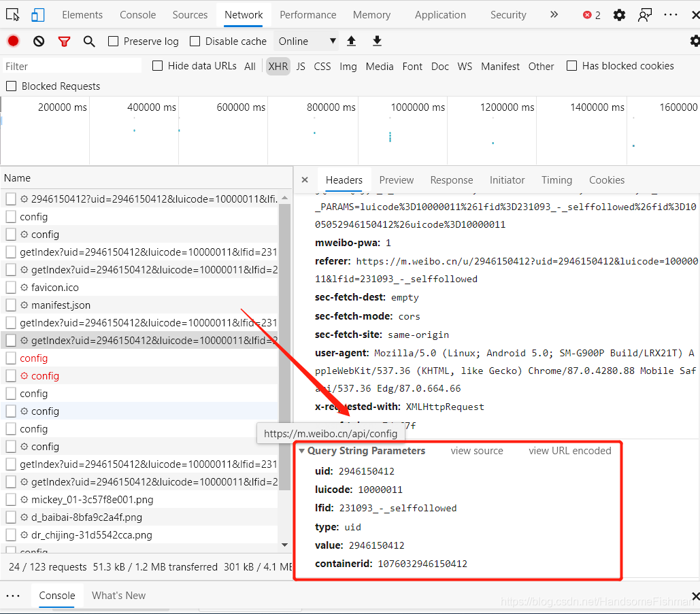
Task: Enable the Preserve log checkbox
Action: coord(114,41)
